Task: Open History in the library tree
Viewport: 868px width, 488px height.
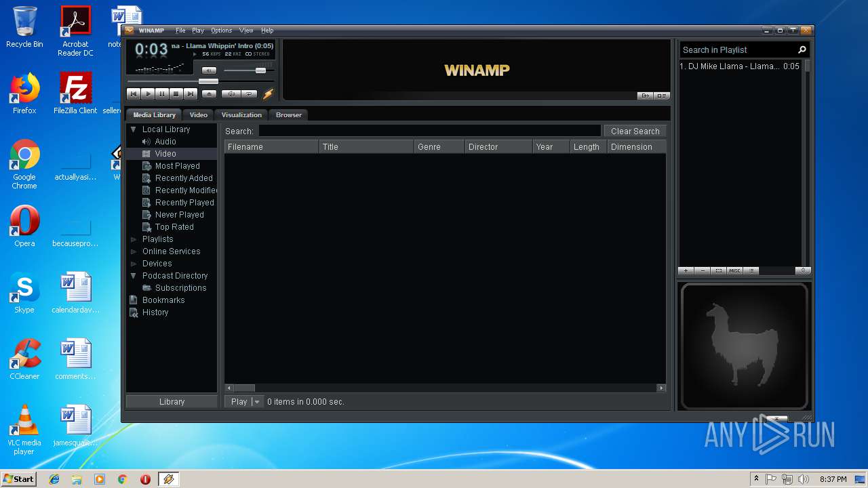Action: click(155, 312)
